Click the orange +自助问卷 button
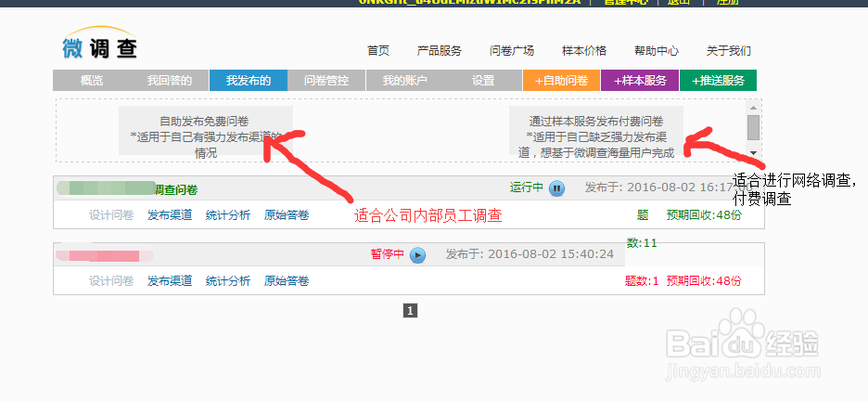Screen dimensions: 868x401 pos(561,81)
